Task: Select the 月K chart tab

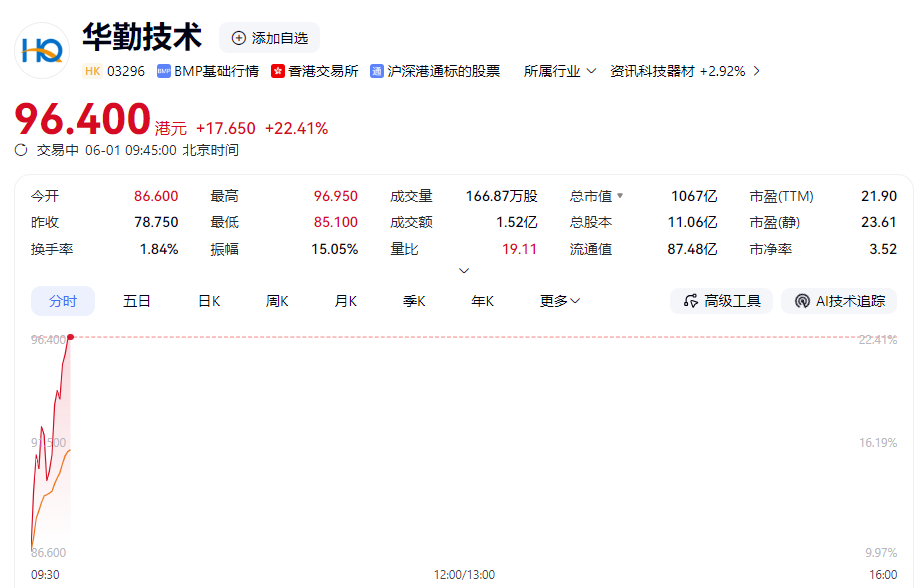Action: coord(346,301)
